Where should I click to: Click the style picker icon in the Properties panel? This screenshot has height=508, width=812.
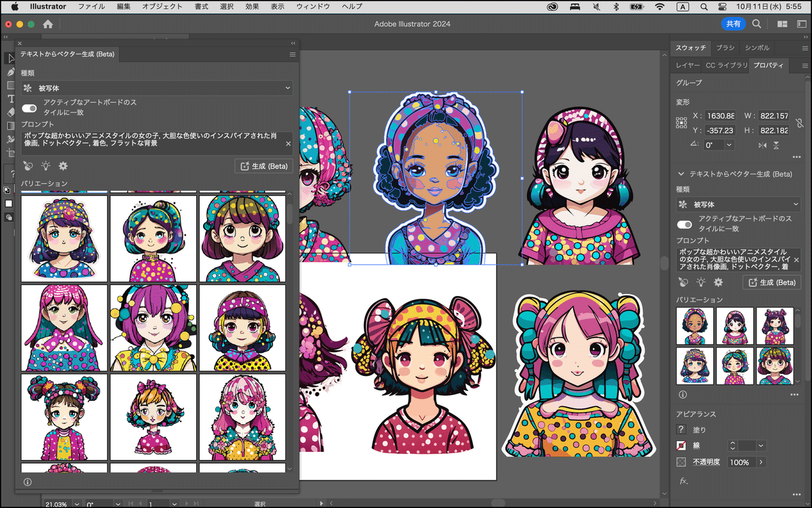(683, 282)
